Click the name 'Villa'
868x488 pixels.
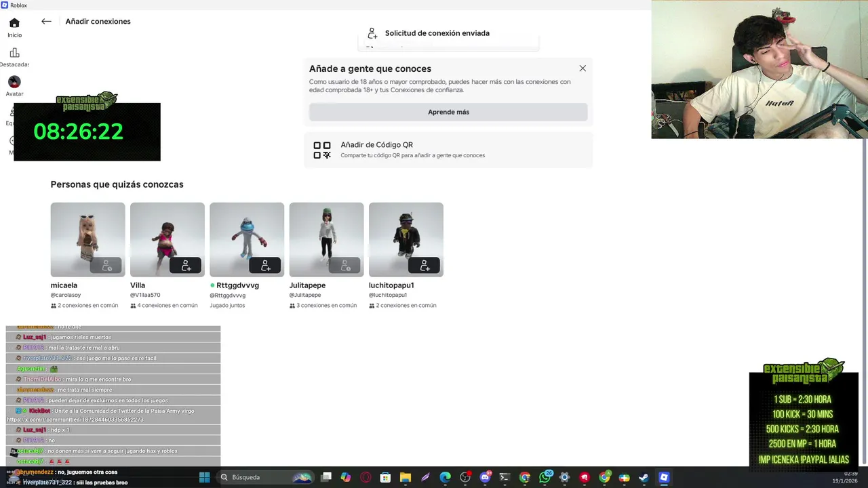coord(138,285)
